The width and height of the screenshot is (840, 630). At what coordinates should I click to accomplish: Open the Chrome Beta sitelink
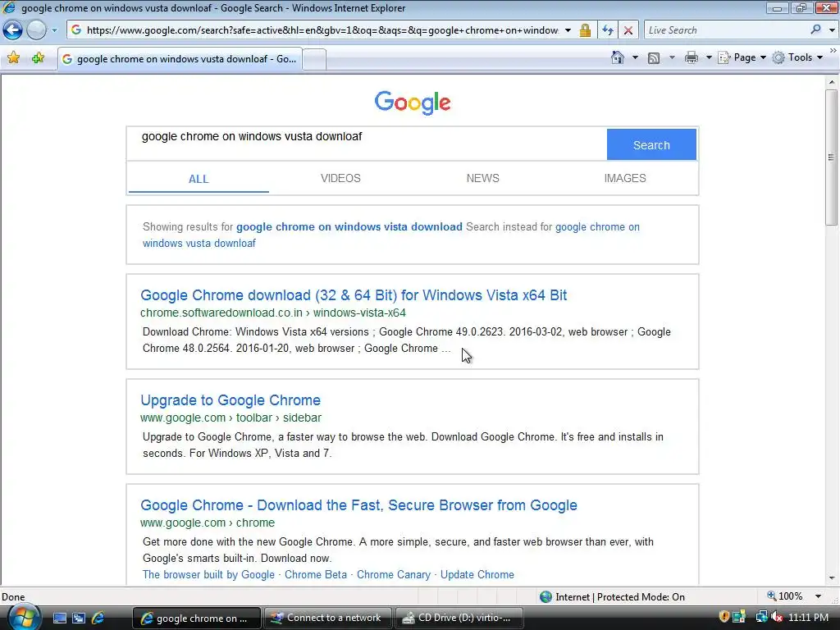[x=316, y=574]
